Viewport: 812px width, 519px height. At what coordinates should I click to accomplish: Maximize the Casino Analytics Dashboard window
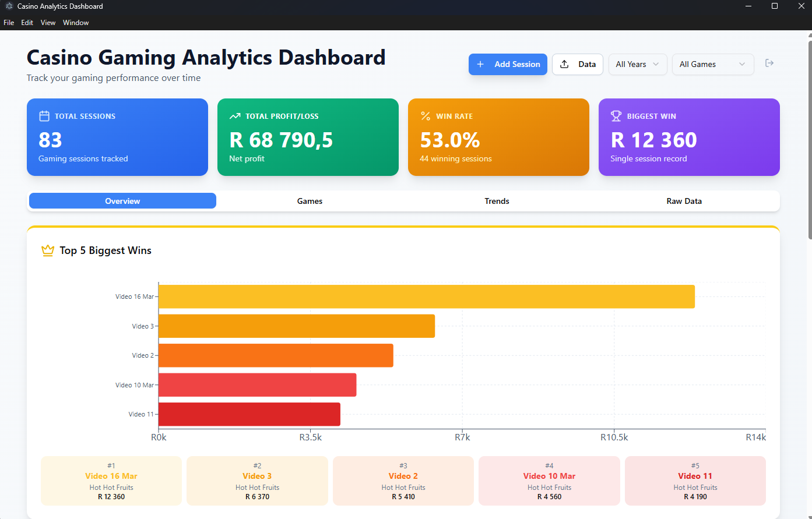tap(775, 6)
